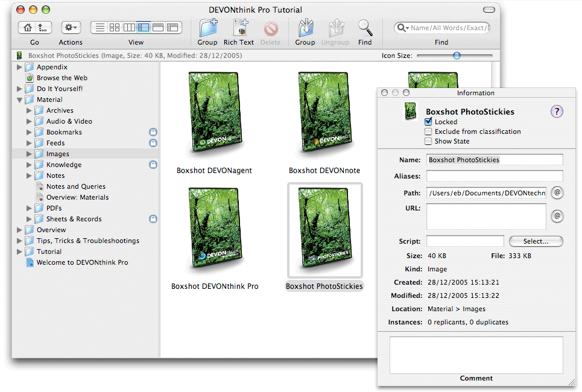Image resolution: width=582 pixels, height=392 pixels.
Task: Select Notes and Queries item
Action: point(75,186)
